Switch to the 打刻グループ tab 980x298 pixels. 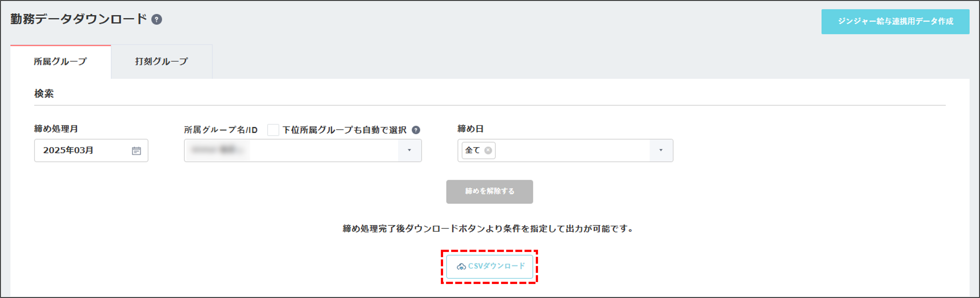[x=161, y=60]
